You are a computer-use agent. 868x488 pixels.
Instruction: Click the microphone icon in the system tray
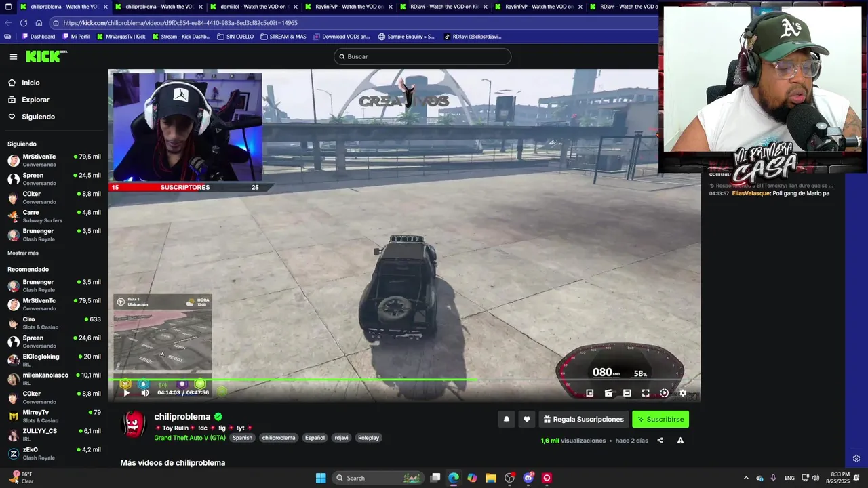pyautogui.click(x=773, y=478)
